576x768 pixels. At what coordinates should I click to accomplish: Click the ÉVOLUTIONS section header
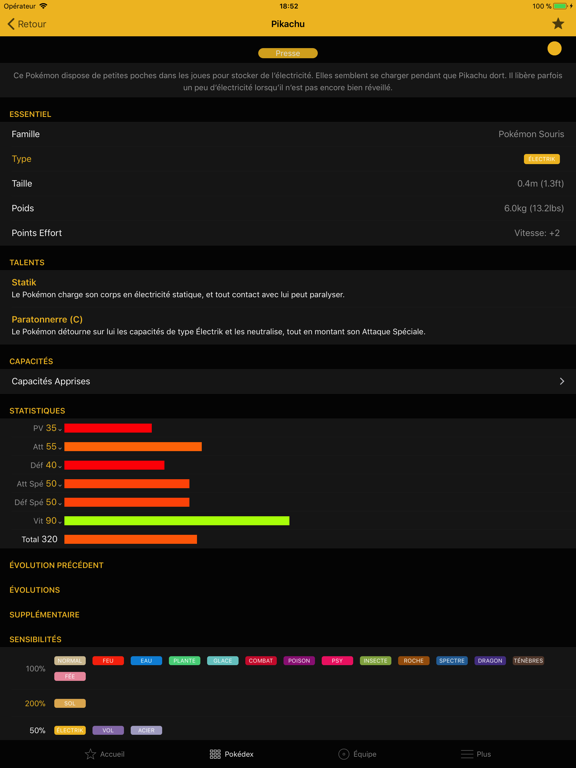(x=35, y=590)
